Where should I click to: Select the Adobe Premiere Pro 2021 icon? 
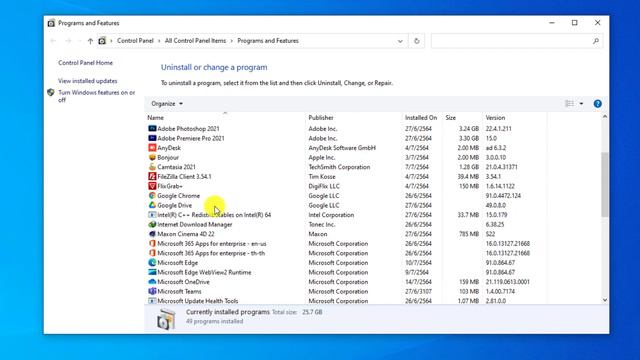(x=152, y=138)
